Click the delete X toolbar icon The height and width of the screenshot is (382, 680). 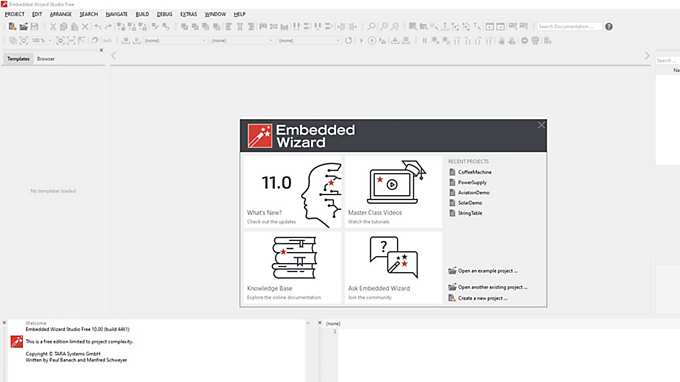coord(85,26)
